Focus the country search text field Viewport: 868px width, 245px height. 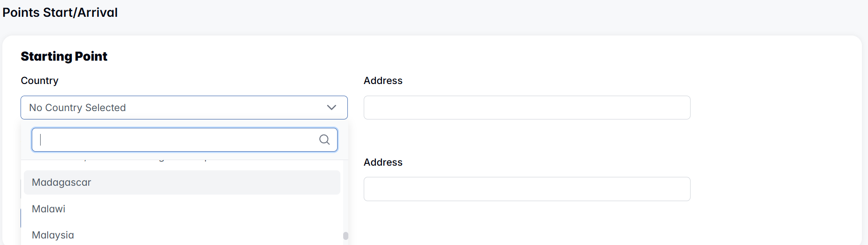[x=177, y=140]
